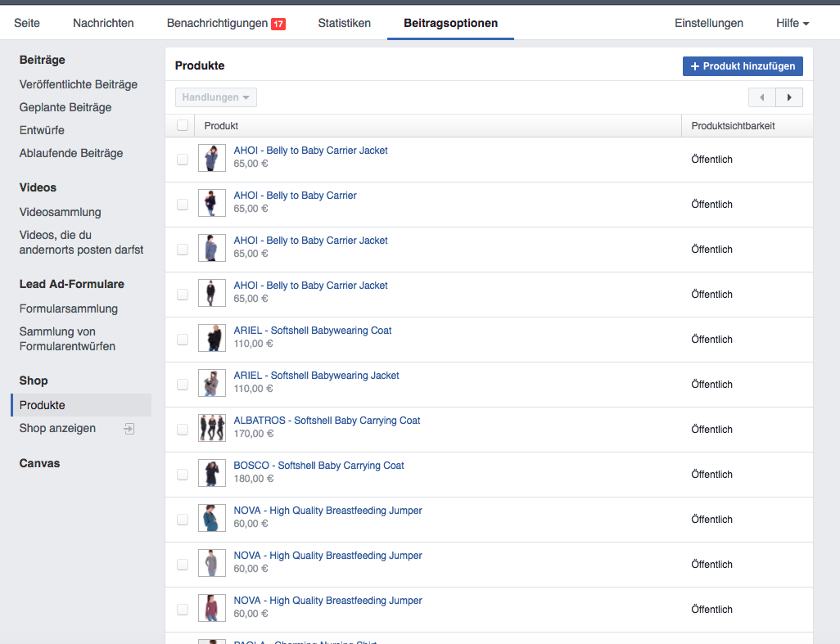Expand the Hilfe menu
This screenshot has height=644, width=840.
(793, 23)
